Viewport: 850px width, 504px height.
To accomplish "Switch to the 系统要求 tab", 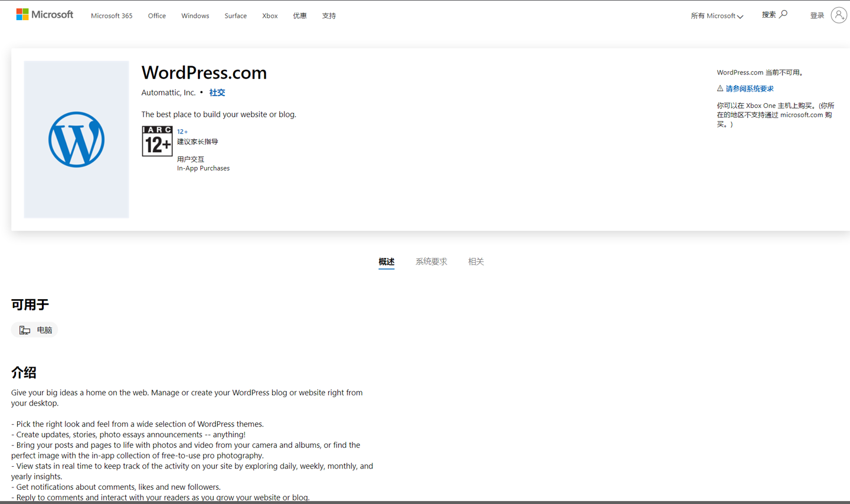I will [x=431, y=261].
